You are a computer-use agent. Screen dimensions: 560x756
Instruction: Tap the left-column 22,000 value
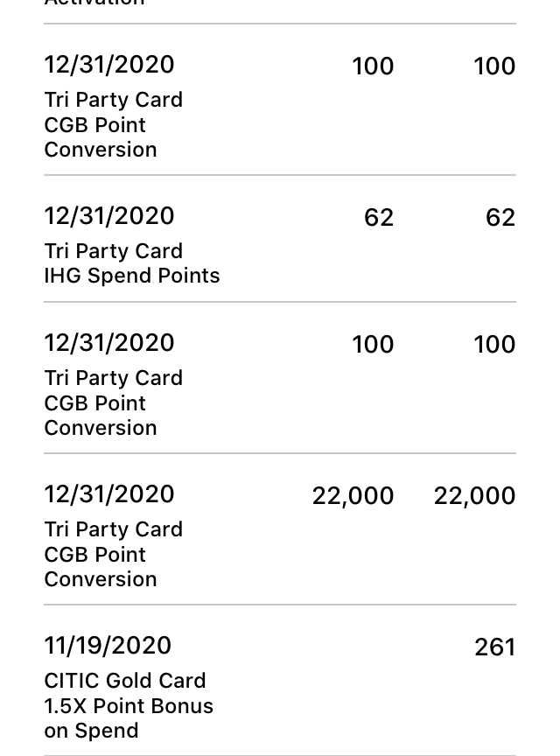coord(353,496)
